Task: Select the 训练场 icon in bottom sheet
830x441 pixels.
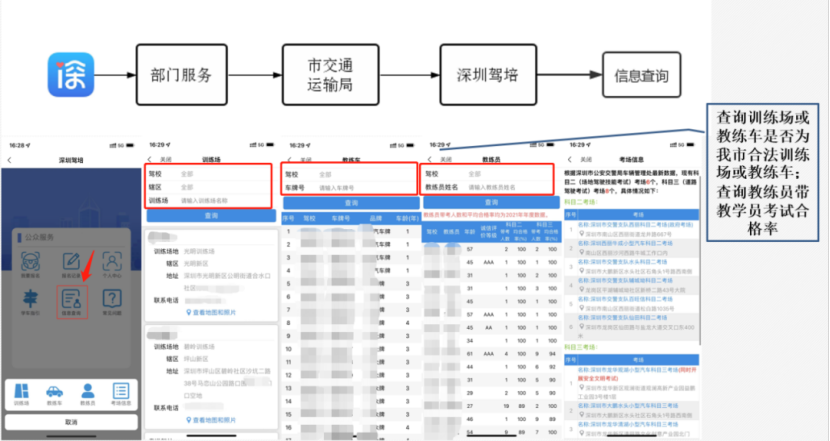Action: point(22,391)
